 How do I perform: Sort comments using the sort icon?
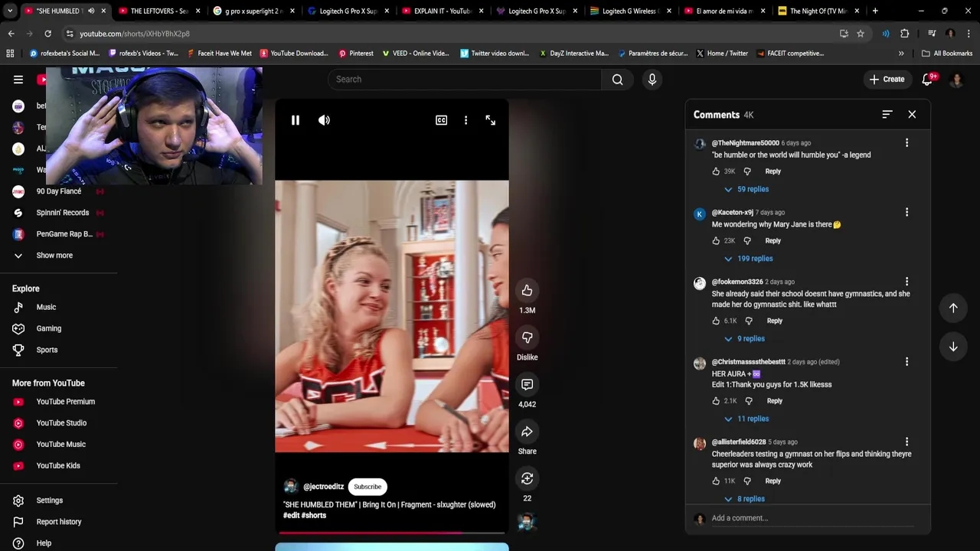[x=887, y=114]
